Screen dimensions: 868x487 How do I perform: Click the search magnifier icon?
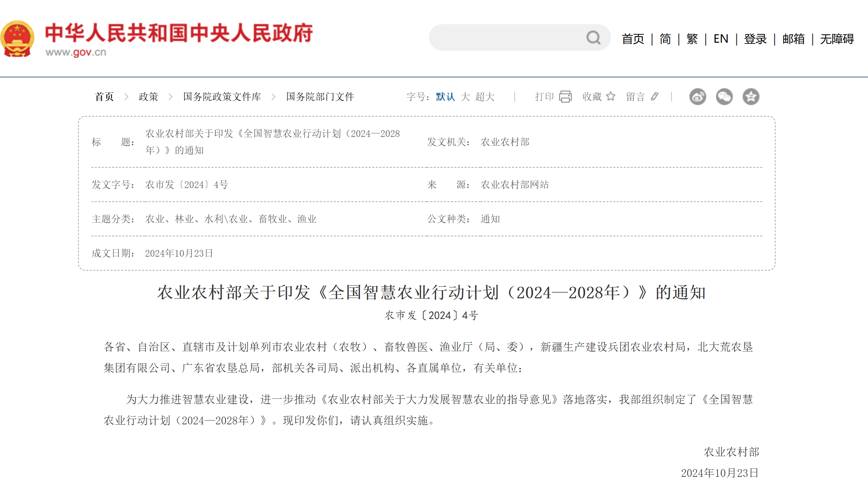pyautogui.click(x=593, y=37)
